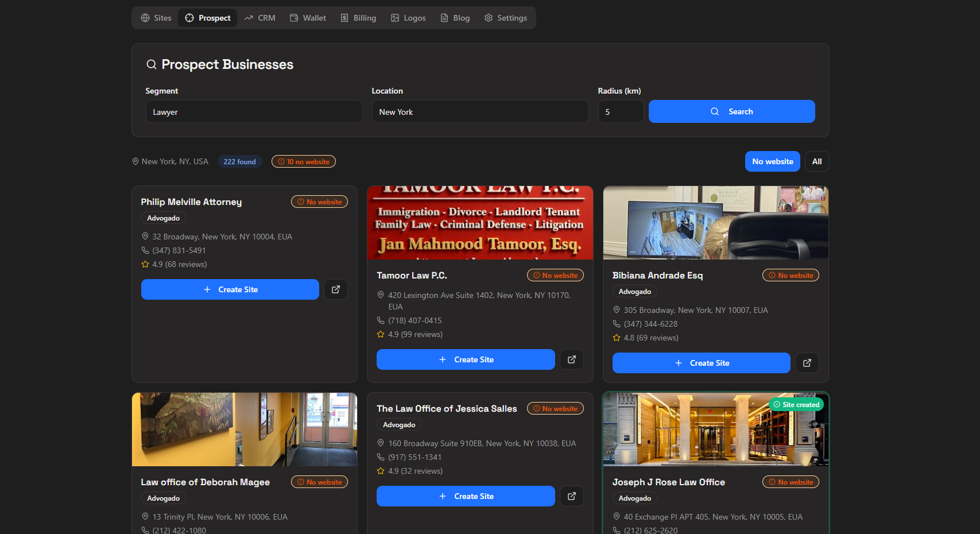
Task: Click the Joseph J Rose Law Office thumbnail
Action: pos(715,429)
